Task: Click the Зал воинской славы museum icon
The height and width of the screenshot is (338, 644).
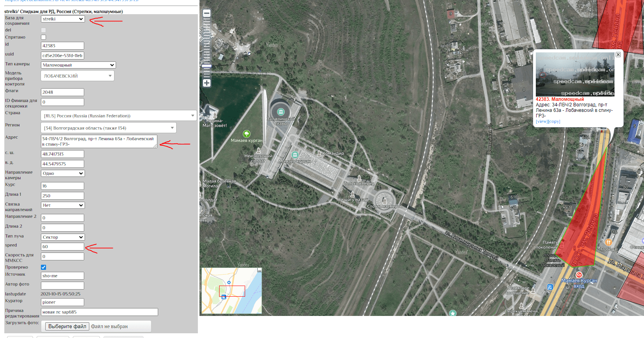Action: [x=280, y=112]
